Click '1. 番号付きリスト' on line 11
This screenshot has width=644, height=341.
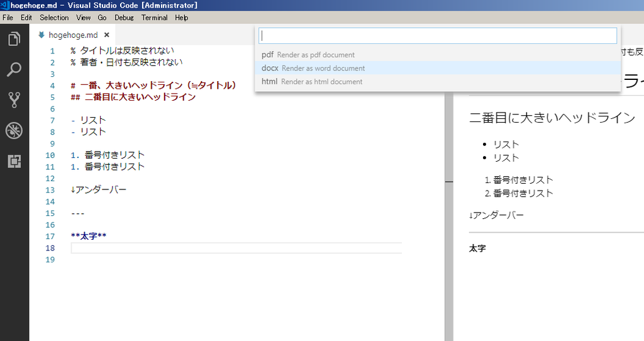(x=108, y=166)
